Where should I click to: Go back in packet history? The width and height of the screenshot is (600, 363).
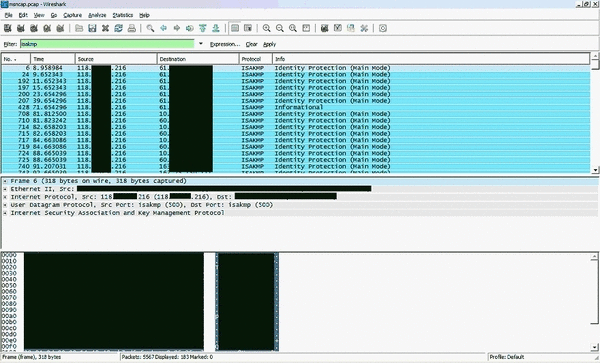pyautogui.click(x=163, y=28)
